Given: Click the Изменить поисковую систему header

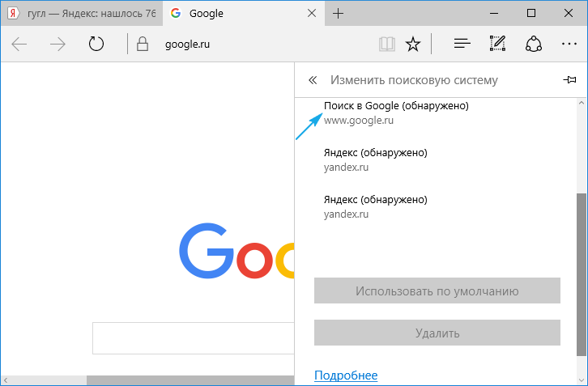Looking at the screenshot, I should 414,80.
